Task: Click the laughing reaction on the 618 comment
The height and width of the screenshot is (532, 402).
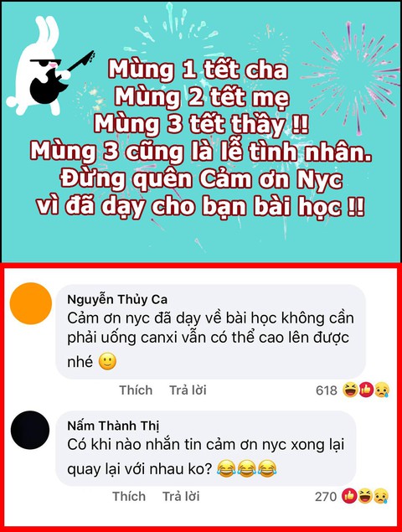Action: (x=350, y=390)
